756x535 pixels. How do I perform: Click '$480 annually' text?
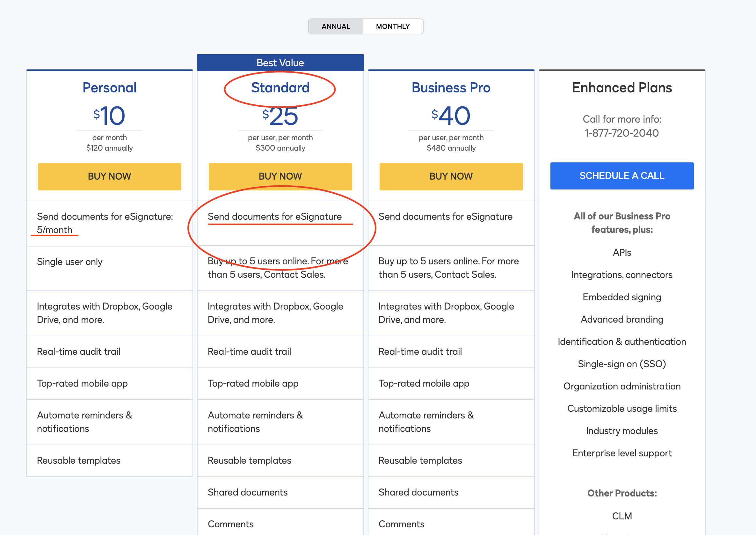[451, 148]
